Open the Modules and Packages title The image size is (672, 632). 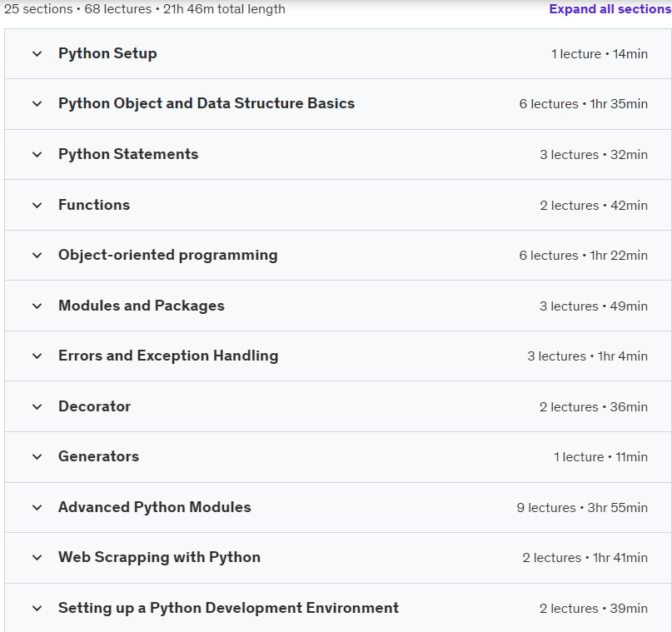[x=142, y=306]
